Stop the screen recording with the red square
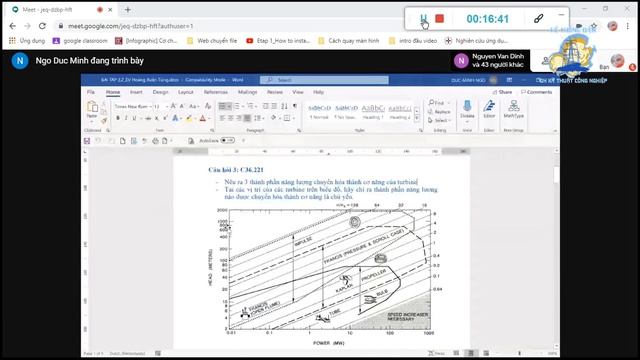Image resolution: width=640 pixels, height=360 pixels. (440, 18)
